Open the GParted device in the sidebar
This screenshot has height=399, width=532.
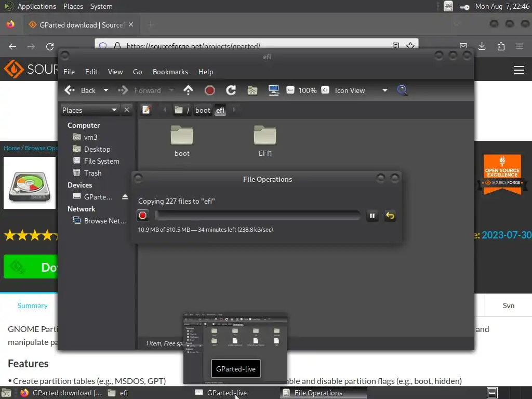[92, 197]
